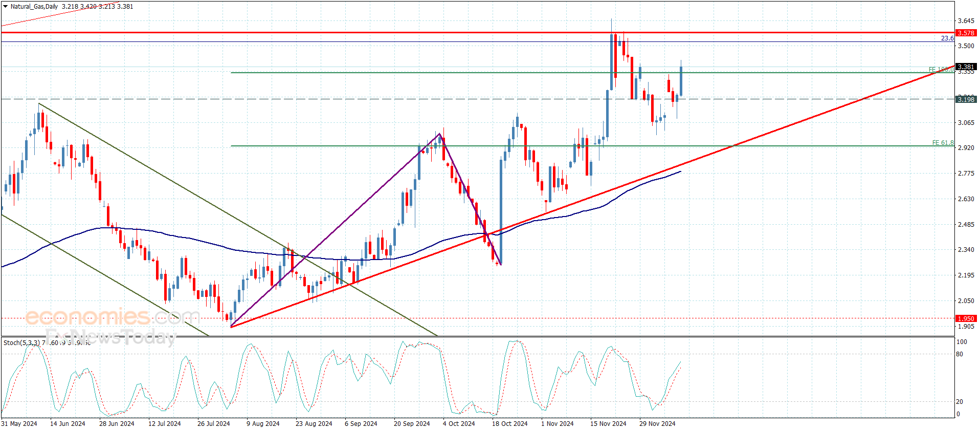Select the Stoch(5,3,3) indicator label

20,342
